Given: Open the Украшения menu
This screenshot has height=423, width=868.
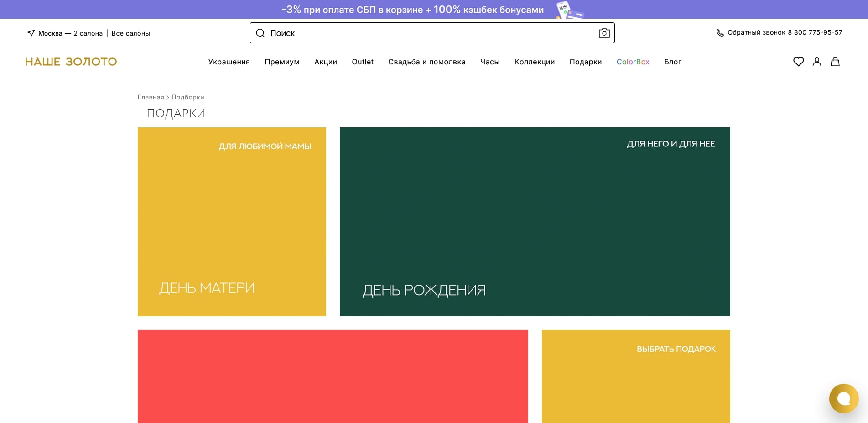Looking at the screenshot, I should [x=229, y=62].
